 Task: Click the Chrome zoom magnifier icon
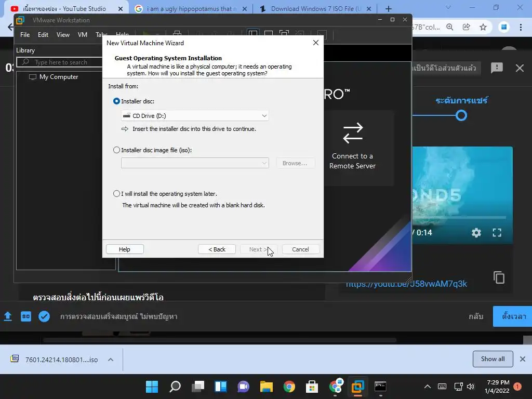pos(450,27)
